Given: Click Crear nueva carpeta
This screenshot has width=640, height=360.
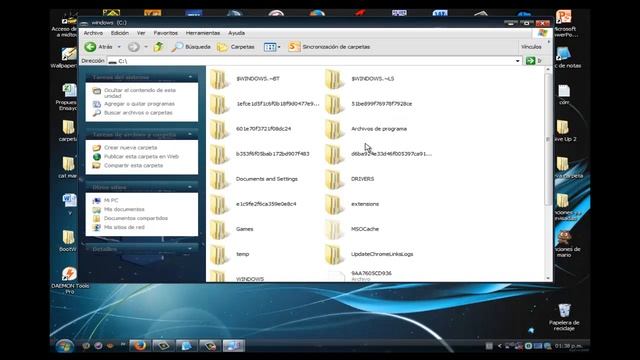Looking at the screenshot, I should click(130, 148).
